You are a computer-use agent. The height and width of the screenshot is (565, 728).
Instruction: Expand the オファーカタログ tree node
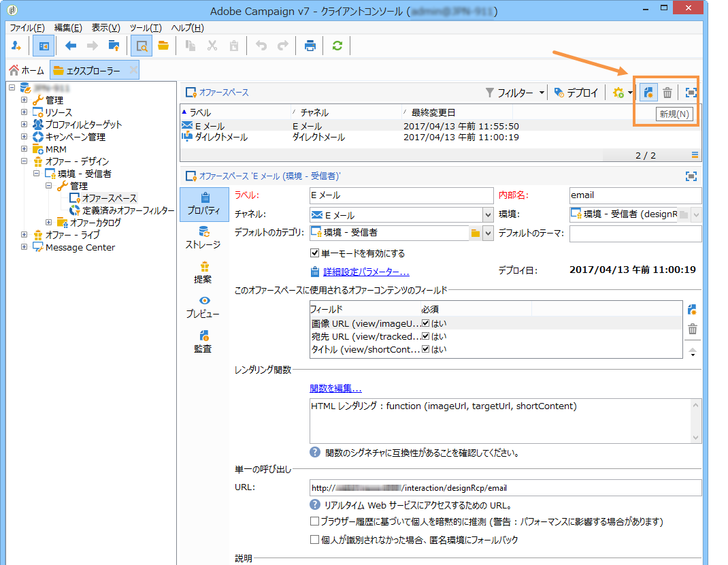tap(48, 222)
